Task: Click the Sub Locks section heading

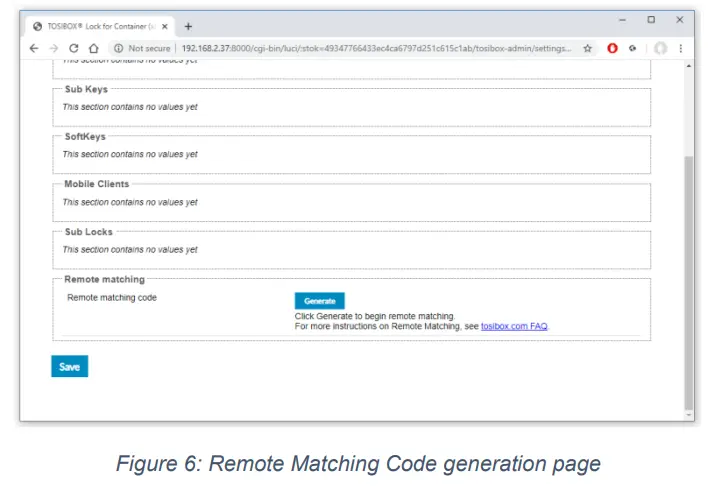Action: pyautogui.click(x=89, y=232)
